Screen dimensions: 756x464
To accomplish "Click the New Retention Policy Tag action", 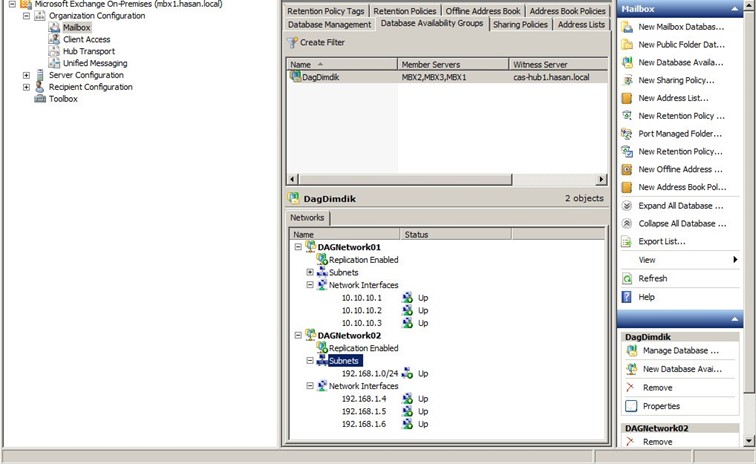I will tap(681, 116).
